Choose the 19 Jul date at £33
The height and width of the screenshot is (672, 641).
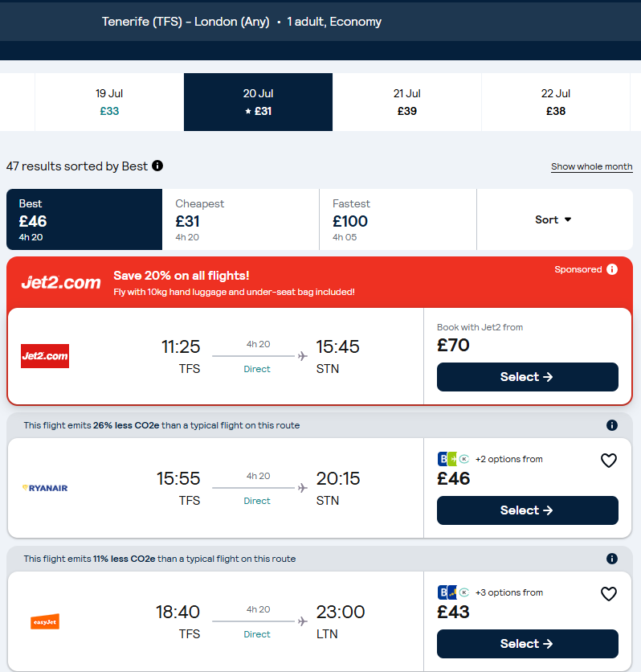pos(109,102)
